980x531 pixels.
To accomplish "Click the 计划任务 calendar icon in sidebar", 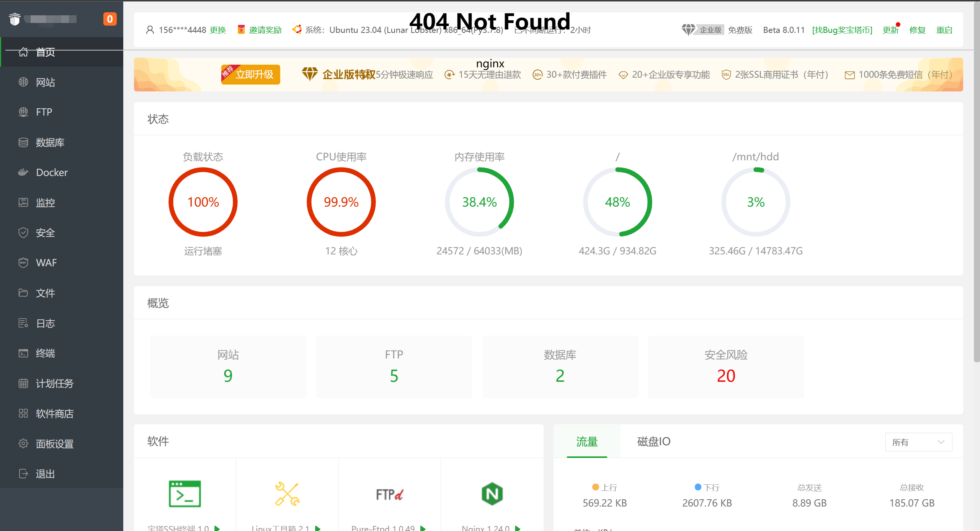I will click(x=23, y=383).
